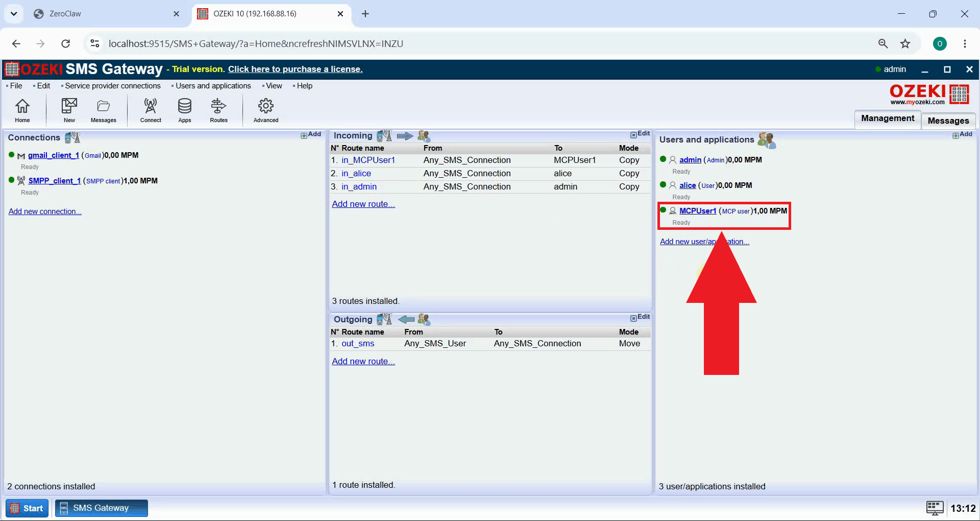Open the in_alice incoming route
Screen dimensions: 980x521
pyautogui.click(x=356, y=174)
